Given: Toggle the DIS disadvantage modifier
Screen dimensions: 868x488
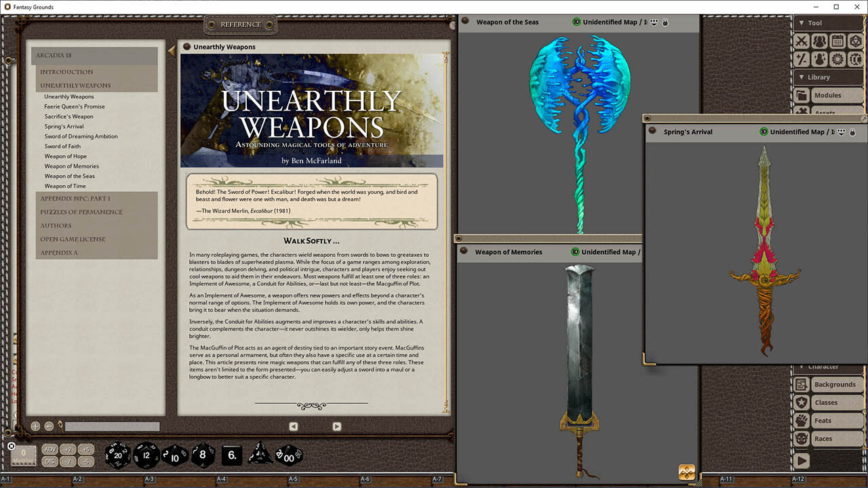Looking at the screenshot, I should click(x=50, y=462).
